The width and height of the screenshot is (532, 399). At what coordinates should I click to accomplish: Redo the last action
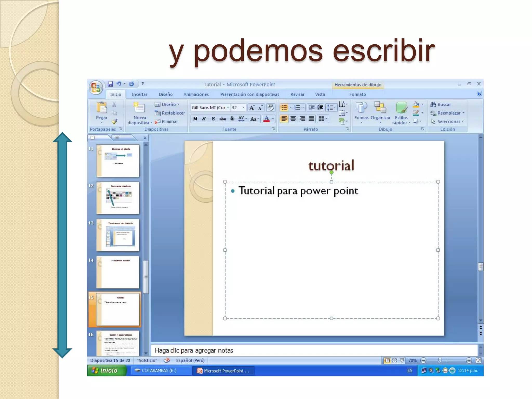[132, 84]
